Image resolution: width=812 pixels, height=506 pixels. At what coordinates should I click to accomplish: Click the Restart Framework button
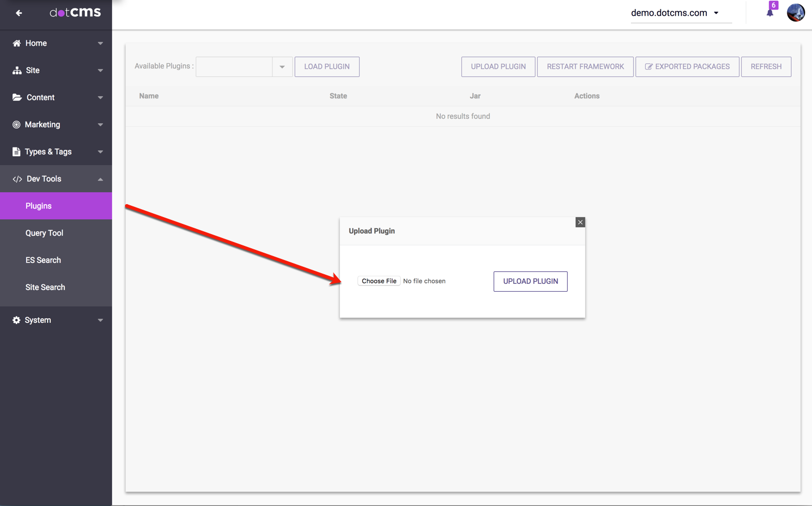(x=585, y=67)
